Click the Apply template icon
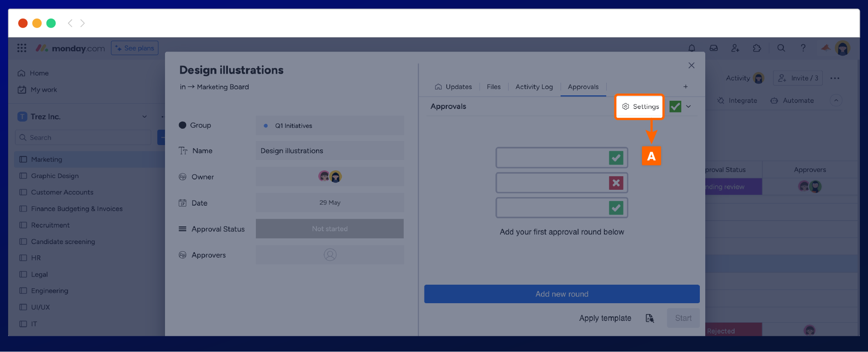Viewport: 868px width, 352px height. [x=650, y=318]
